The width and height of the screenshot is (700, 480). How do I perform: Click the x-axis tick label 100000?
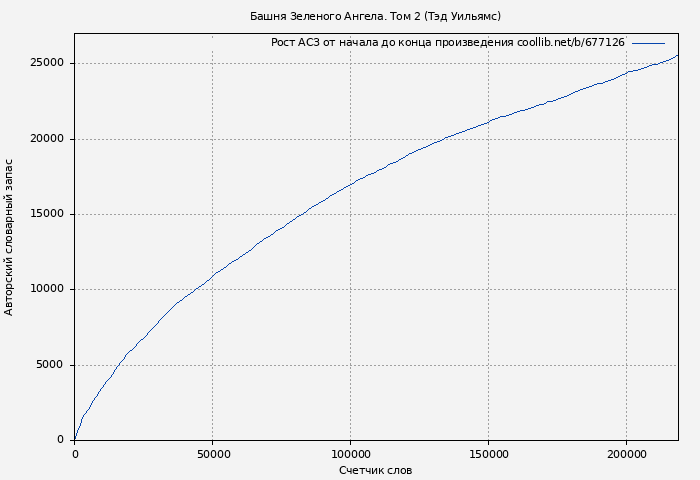pyautogui.click(x=350, y=454)
